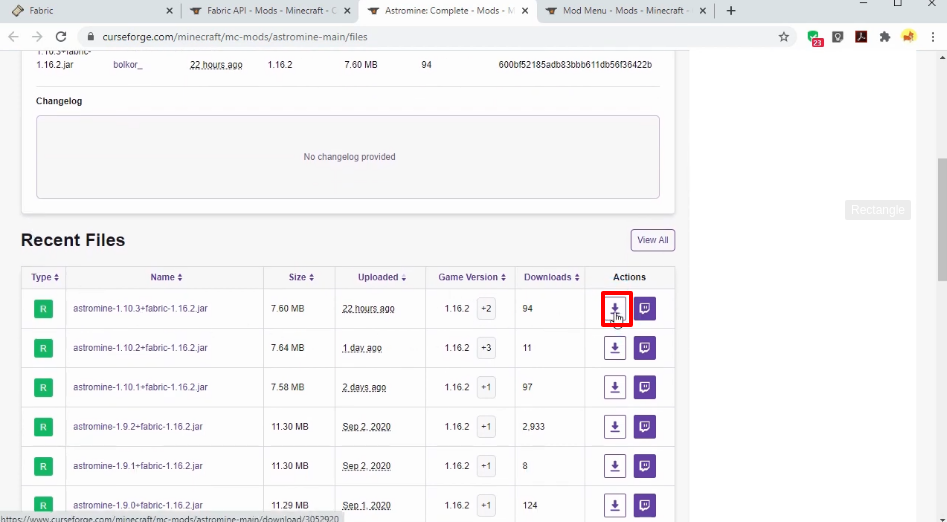Click the 22 hours ago upload time in files table
947x522 pixels.
pyautogui.click(x=368, y=309)
